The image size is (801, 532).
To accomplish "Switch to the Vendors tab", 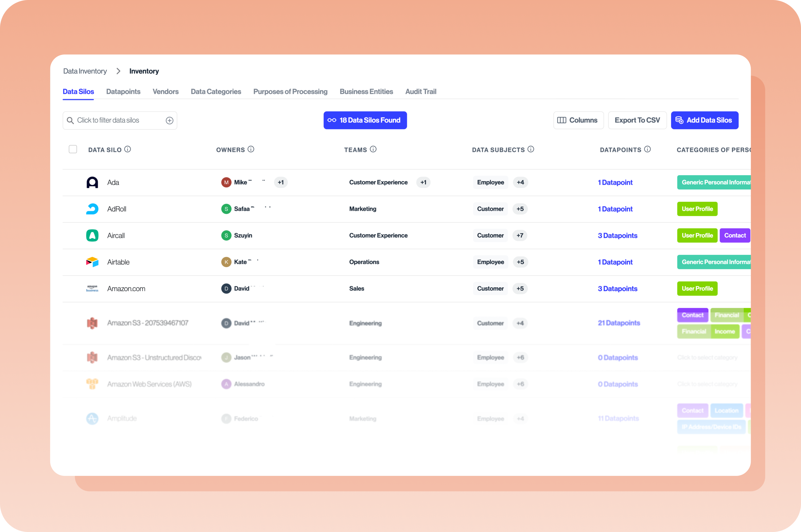I will (x=165, y=92).
